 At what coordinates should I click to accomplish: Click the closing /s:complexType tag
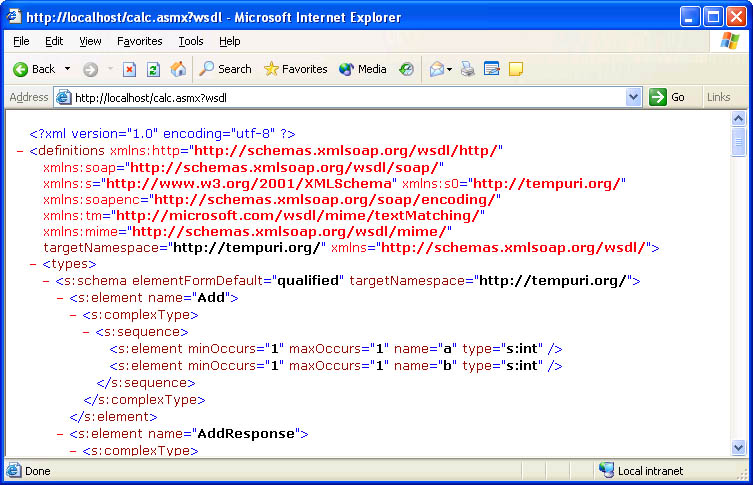144,400
